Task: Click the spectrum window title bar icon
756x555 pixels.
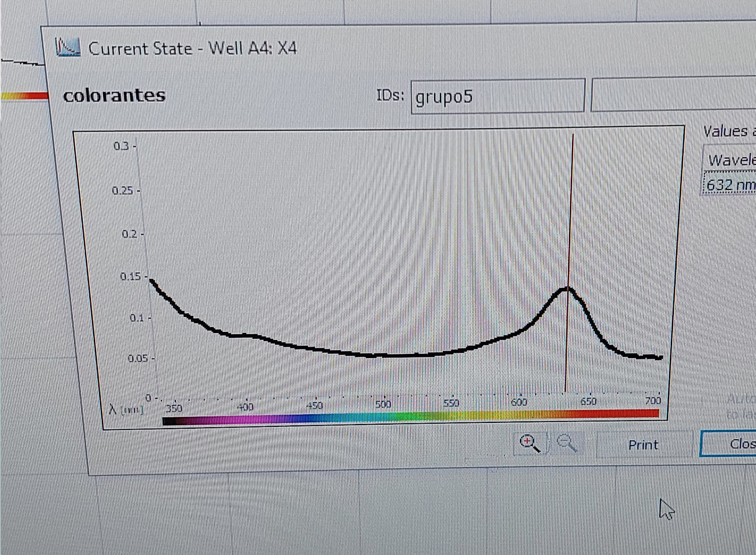Action: [68, 47]
